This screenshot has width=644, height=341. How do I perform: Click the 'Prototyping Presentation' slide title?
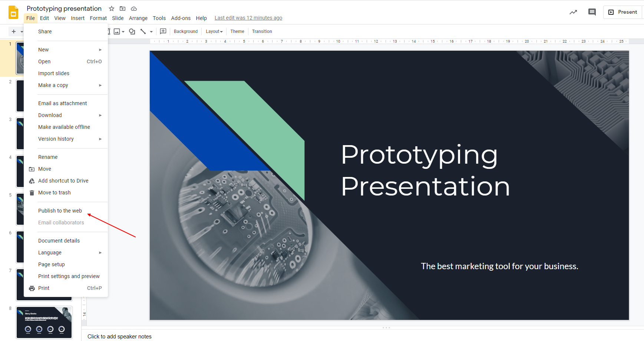point(425,170)
